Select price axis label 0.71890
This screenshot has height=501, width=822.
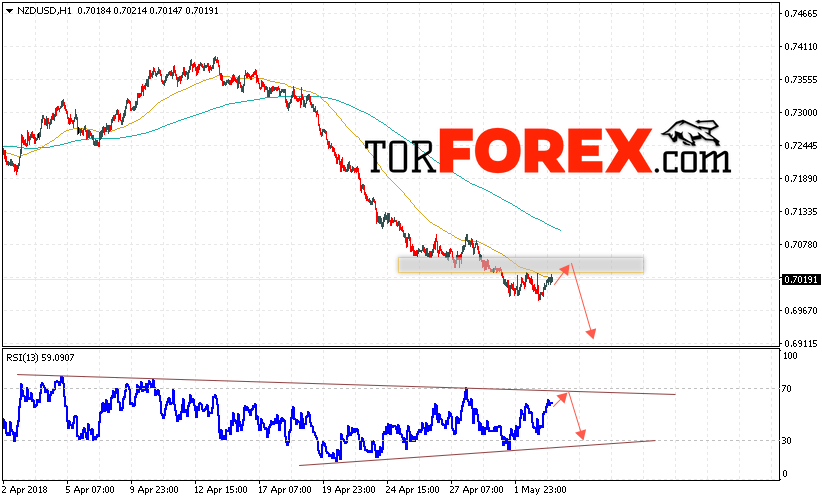coord(801,179)
